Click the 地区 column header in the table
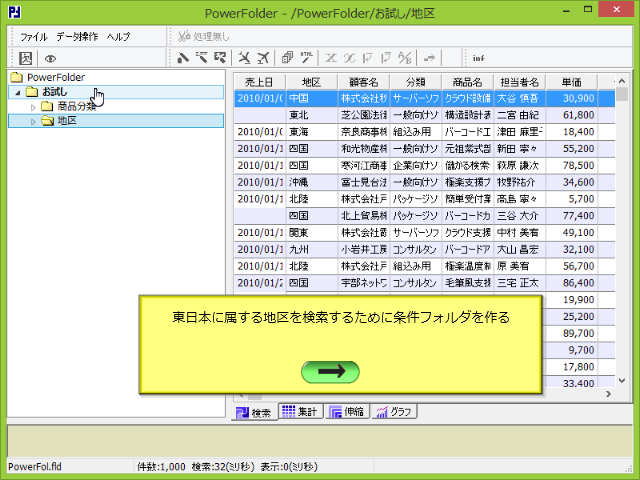Screen dimensions: 640x480 tap(311, 82)
